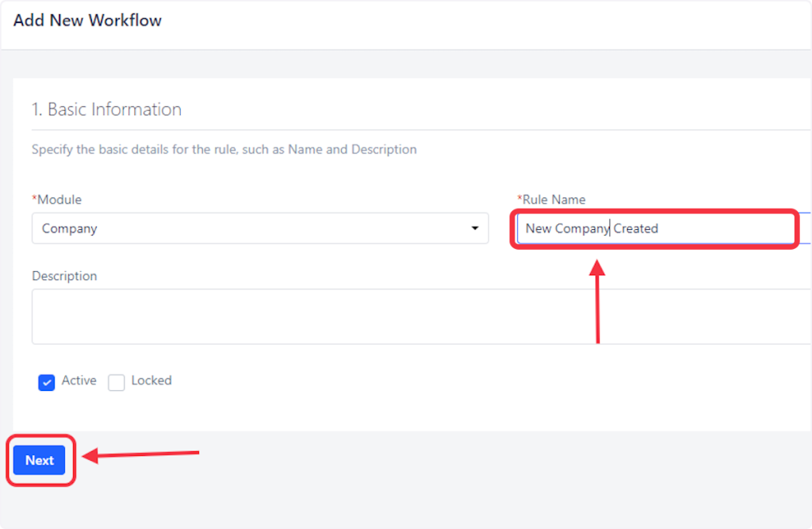This screenshot has height=529, width=812.
Task: Click the Add New Workflow page title
Action: tap(87, 21)
